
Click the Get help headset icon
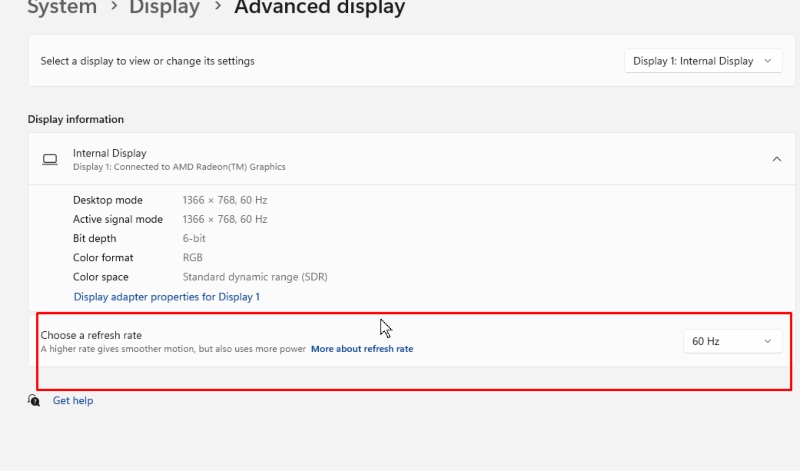(x=34, y=400)
